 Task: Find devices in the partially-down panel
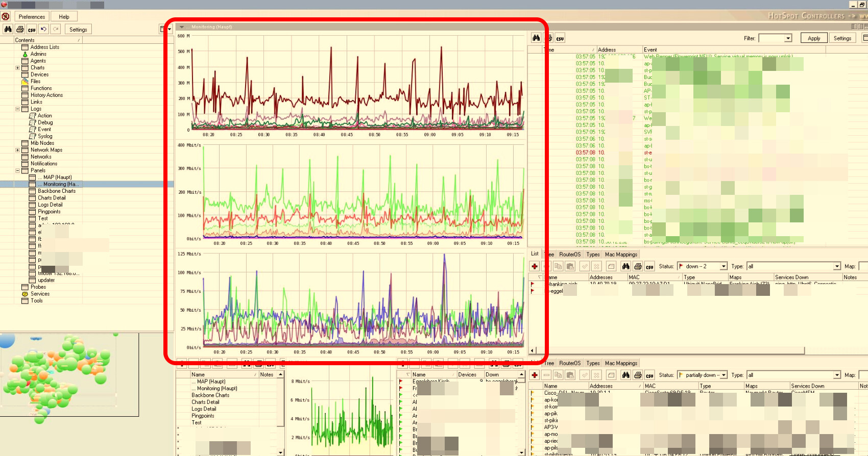625,375
